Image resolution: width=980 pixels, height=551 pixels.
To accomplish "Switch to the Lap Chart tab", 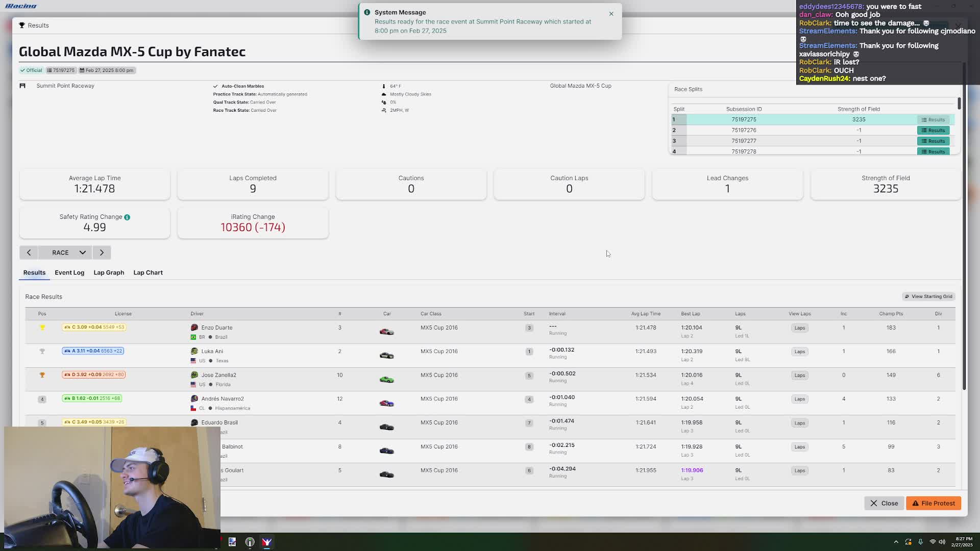I will point(148,272).
